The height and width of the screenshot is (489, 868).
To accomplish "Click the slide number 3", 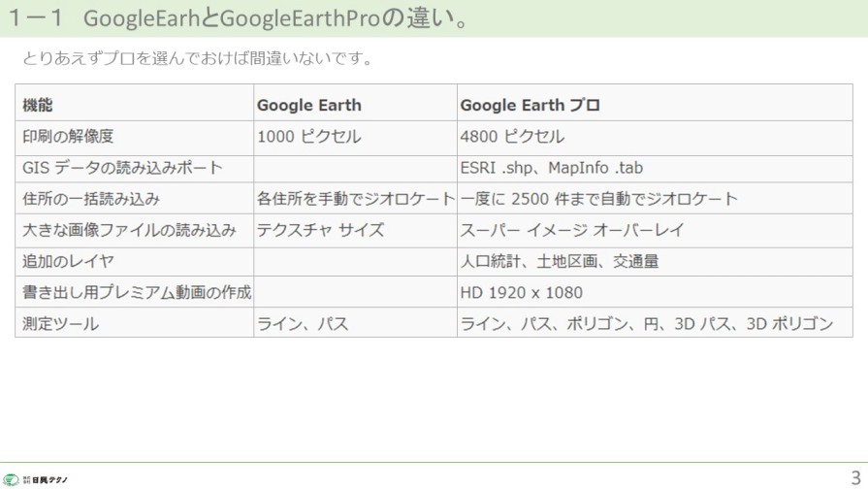I will point(855,477).
